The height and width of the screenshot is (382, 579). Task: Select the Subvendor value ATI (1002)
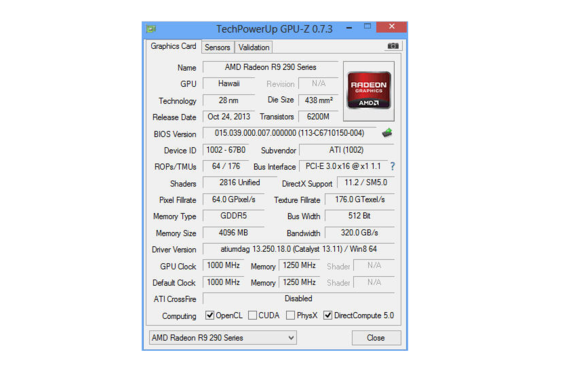(346, 150)
